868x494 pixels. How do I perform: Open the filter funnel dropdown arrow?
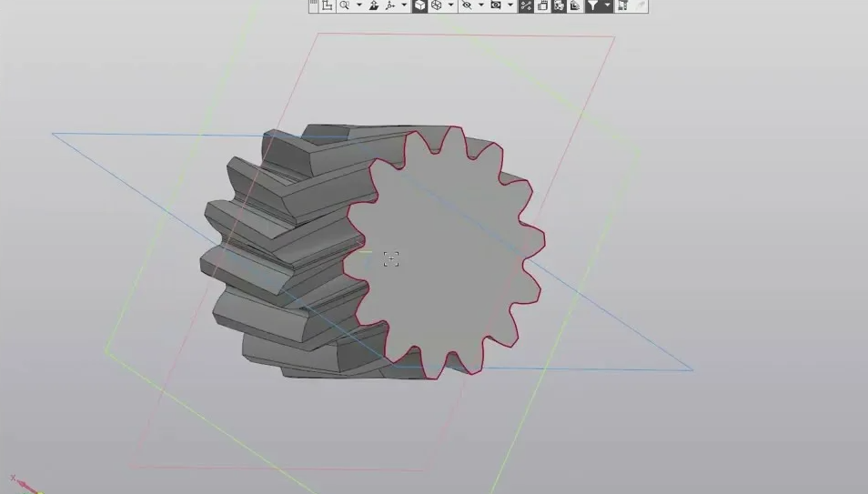(607, 5)
